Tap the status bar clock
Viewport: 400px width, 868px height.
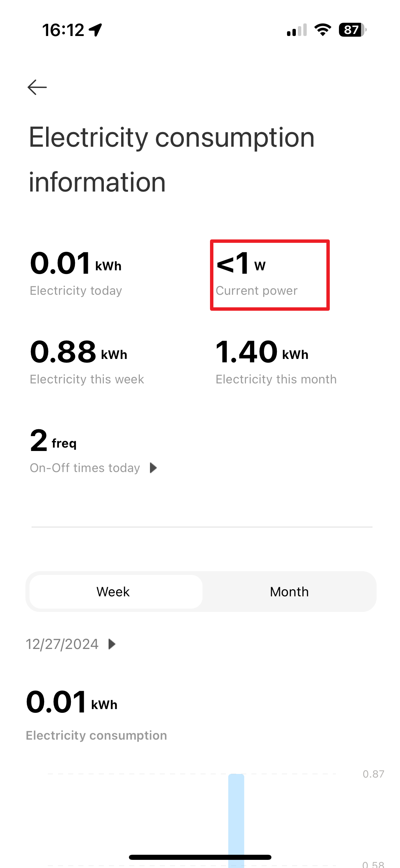tap(63, 30)
